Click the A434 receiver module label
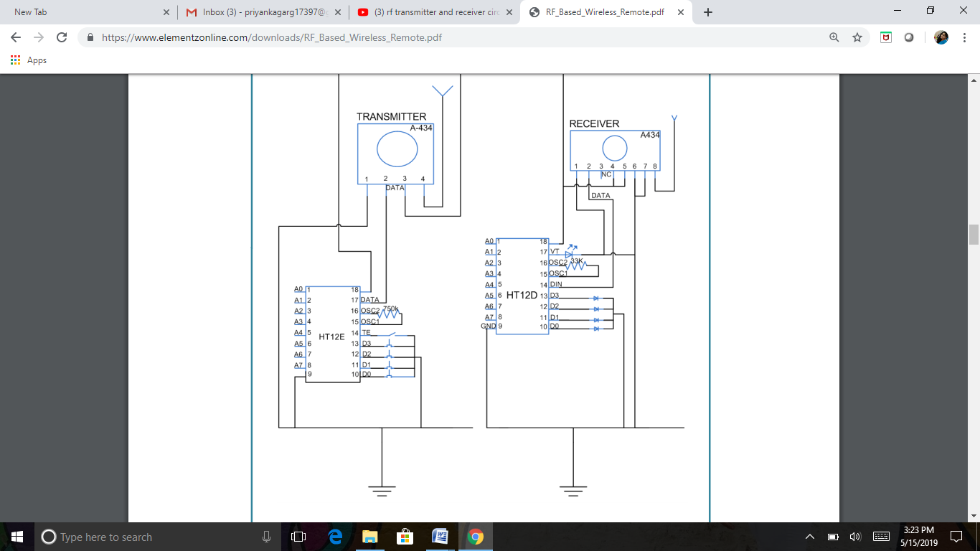 [x=650, y=135]
